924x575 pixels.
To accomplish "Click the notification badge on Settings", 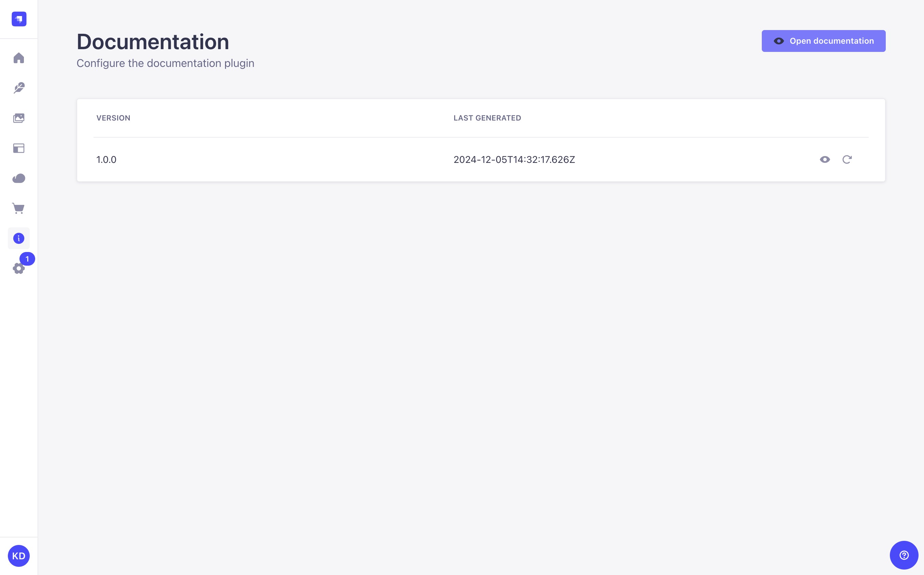I will pyautogui.click(x=27, y=259).
